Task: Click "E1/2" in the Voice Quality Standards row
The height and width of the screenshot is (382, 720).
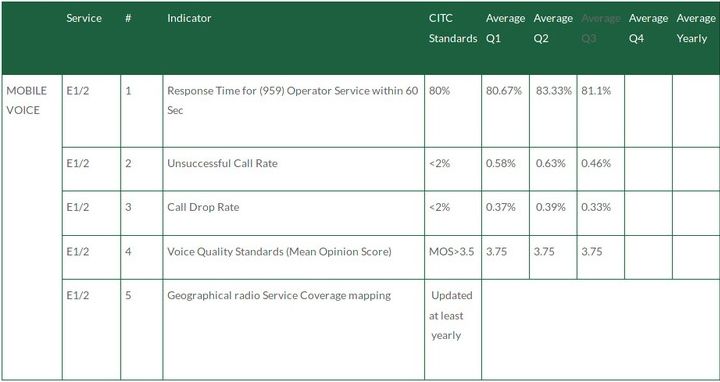Action: (x=78, y=252)
